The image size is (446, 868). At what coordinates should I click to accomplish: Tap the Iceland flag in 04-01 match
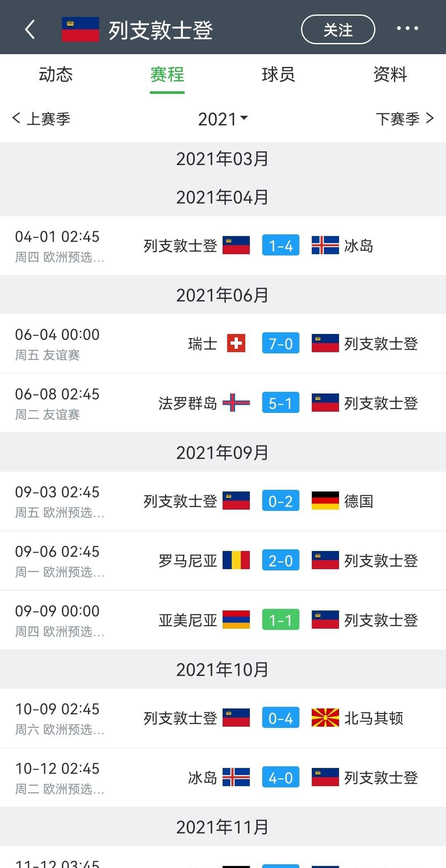pos(325,246)
